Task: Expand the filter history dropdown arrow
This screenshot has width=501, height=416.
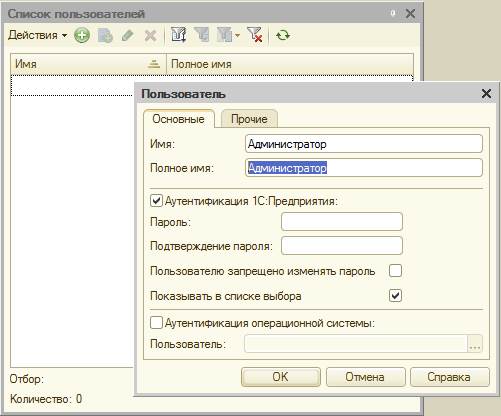Action: 237,35
